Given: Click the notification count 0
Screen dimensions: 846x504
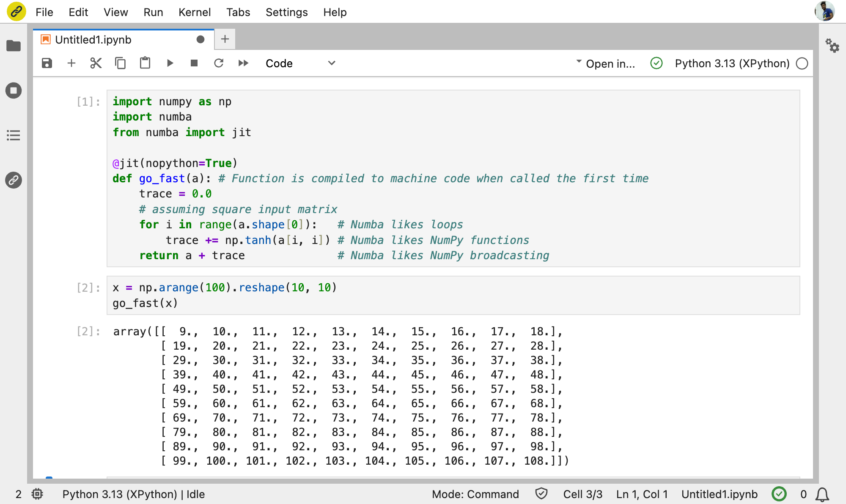Looking at the screenshot, I should click(803, 494).
